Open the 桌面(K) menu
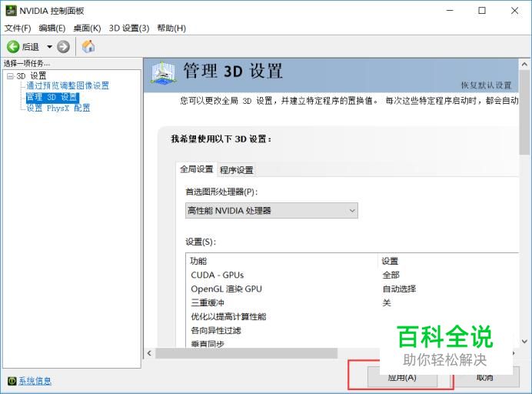Image resolution: width=532 pixels, height=394 pixels. (x=87, y=28)
